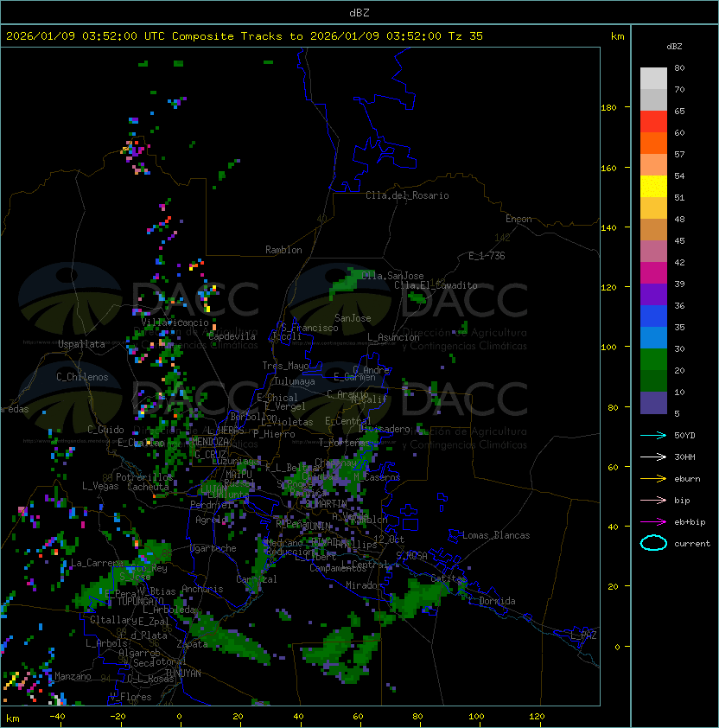Click the 'L_Vegas' map label

pyautogui.click(x=100, y=486)
